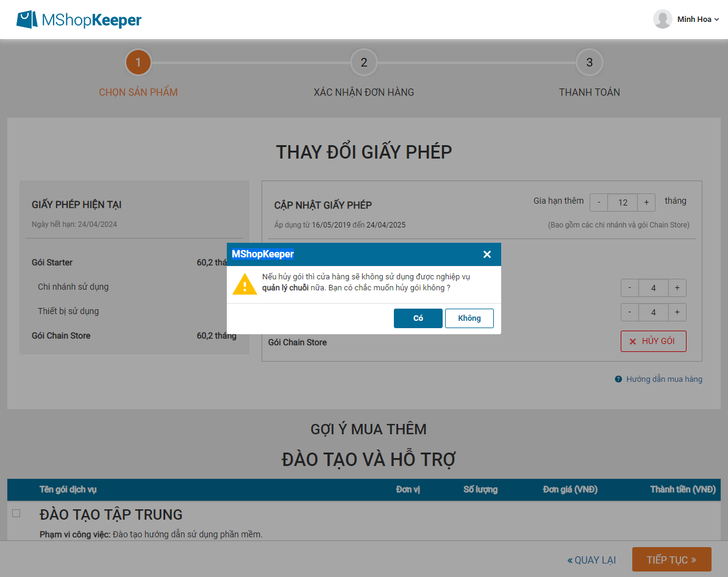Decline with the Không button
Screen dimensions: 728x577
469,318
